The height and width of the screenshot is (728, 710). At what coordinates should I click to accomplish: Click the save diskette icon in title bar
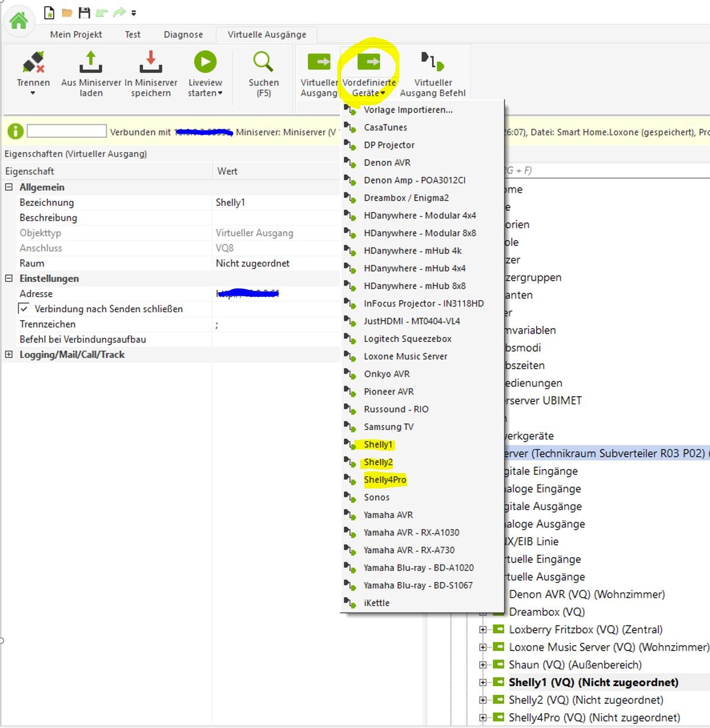click(85, 12)
